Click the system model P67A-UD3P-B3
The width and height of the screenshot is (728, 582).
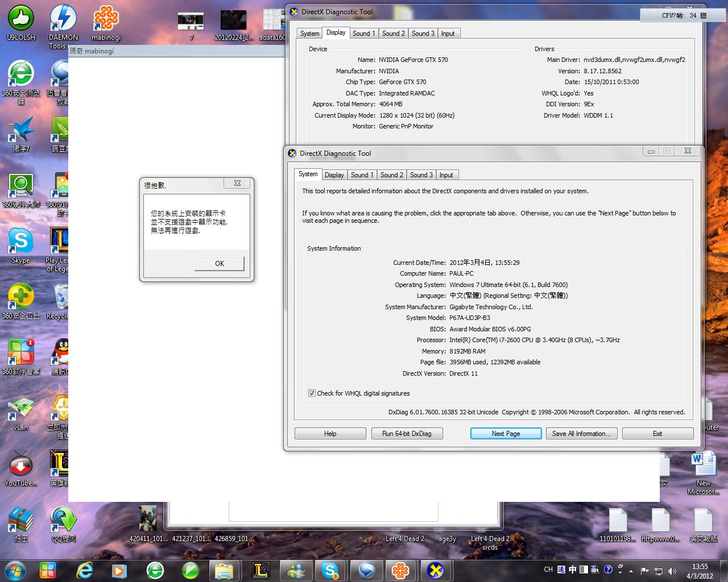click(470, 318)
